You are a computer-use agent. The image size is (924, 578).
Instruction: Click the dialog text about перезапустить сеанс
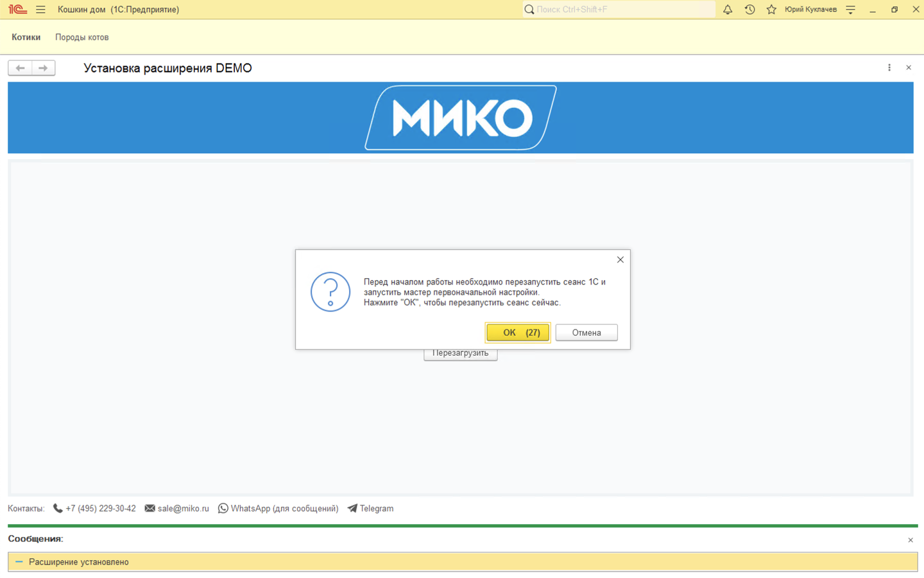[x=484, y=292]
